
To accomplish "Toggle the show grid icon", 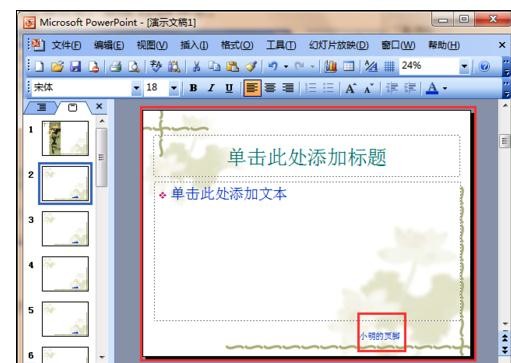I will coord(389,67).
